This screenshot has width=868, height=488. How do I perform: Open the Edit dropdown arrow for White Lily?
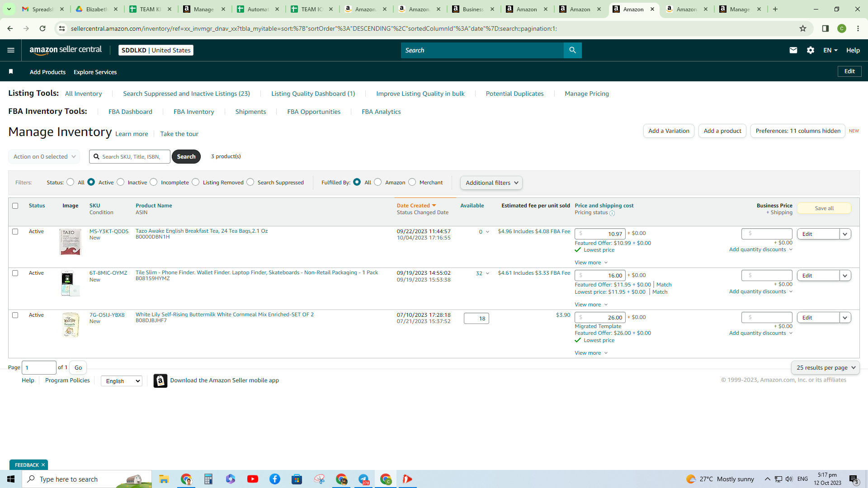845,318
